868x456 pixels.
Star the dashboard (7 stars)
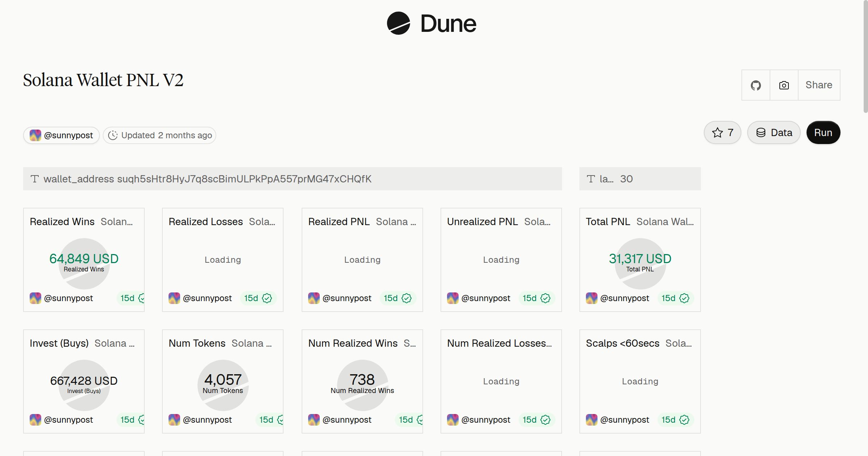(723, 132)
